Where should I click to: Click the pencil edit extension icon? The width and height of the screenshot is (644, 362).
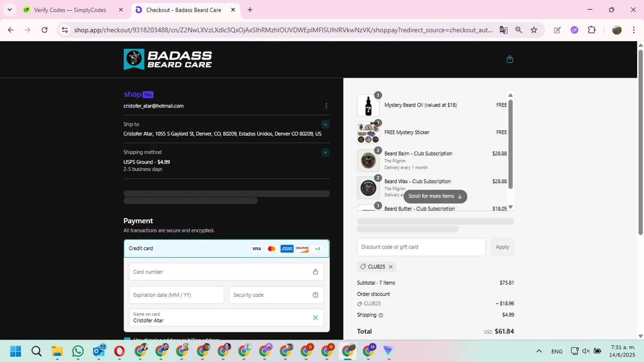[557, 30]
